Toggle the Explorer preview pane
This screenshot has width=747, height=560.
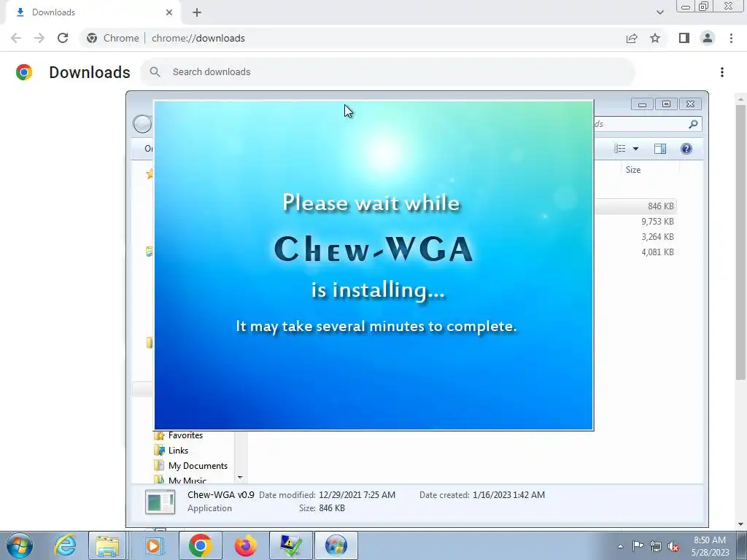point(659,149)
